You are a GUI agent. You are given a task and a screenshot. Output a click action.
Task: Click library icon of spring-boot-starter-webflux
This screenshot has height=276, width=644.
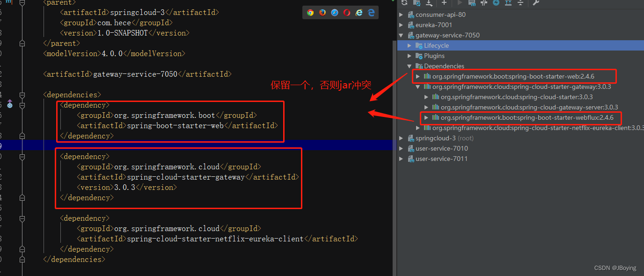tap(436, 117)
